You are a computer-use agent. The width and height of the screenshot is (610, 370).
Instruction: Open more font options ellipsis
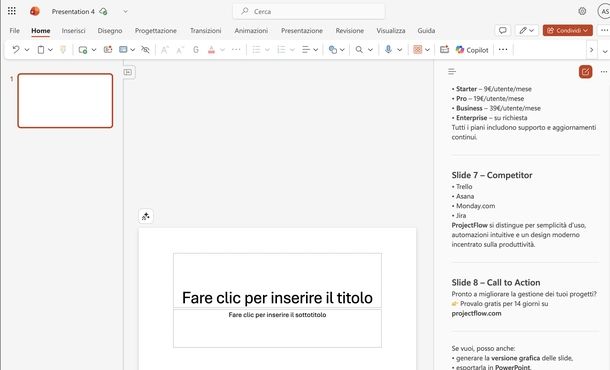[236, 50]
